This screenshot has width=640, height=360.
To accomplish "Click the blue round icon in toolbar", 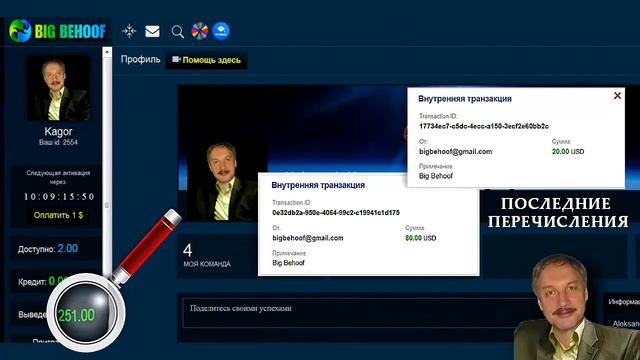I will (x=221, y=31).
